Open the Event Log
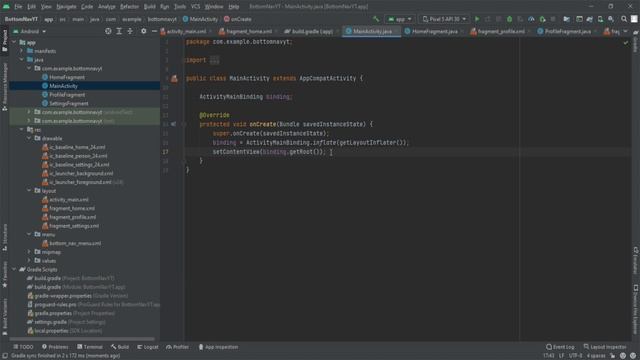The height and width of the screenshot is (360, 640). (x=560, y=347)
